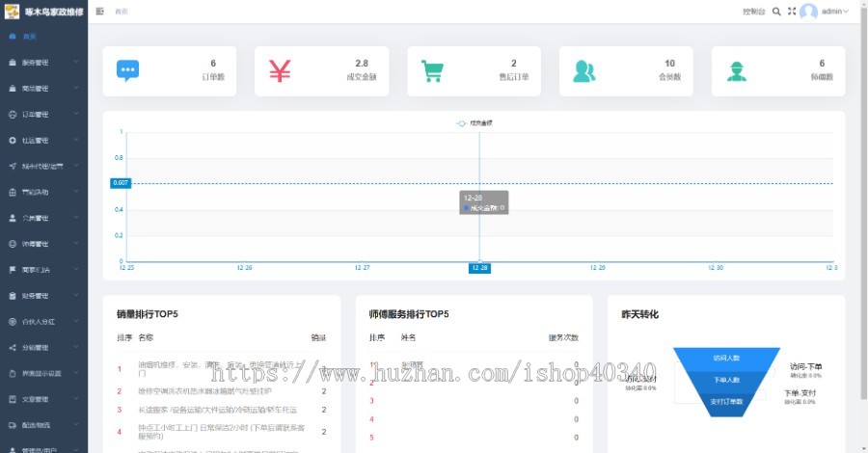868x453 pixels.
Task: Click the flag icon for 商家门店
Action: pos(13,270)
